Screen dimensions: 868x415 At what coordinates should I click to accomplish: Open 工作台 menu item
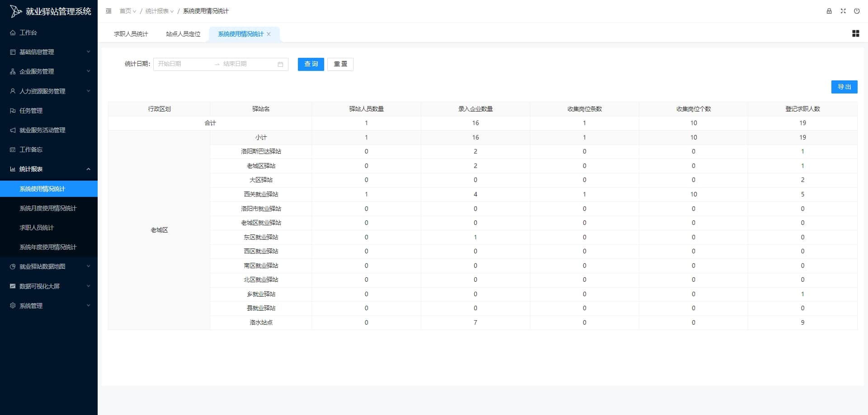click(x=49, y=33)
